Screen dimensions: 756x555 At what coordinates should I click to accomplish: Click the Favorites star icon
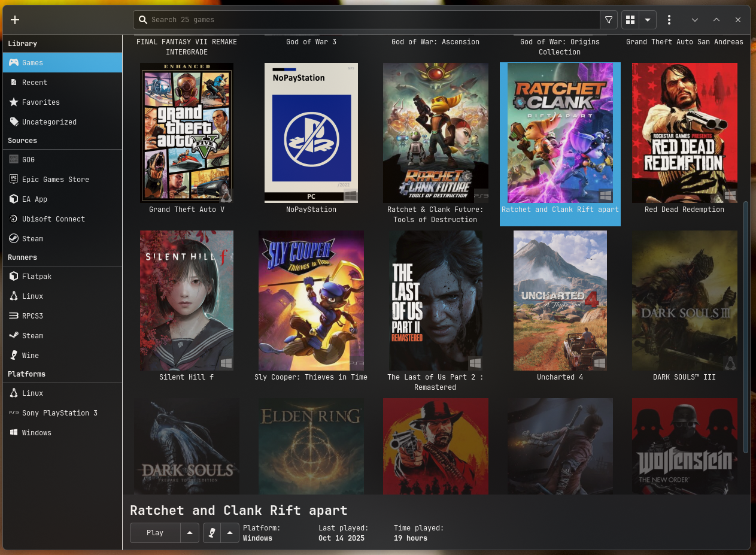(14, 102)
